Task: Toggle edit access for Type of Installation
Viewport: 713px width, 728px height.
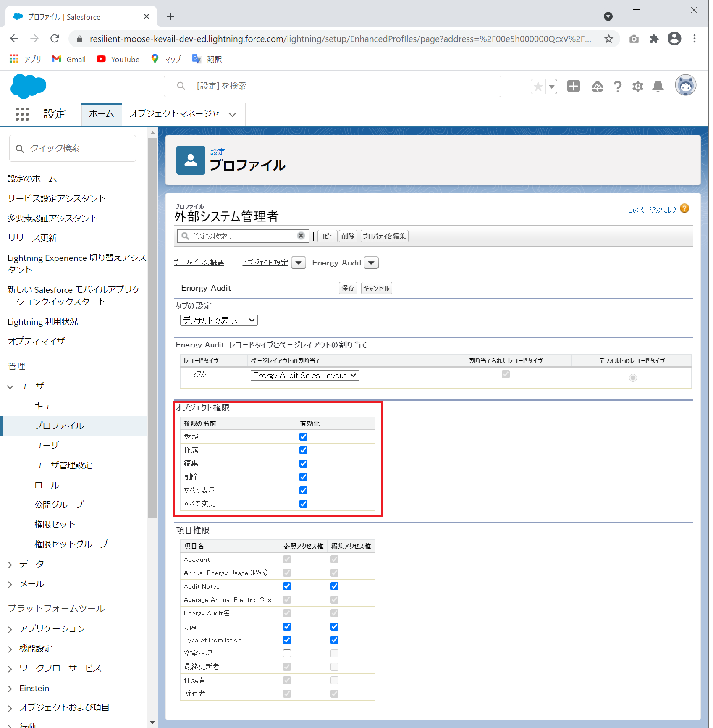Action: pyautogui.click(x=334, y=640)
